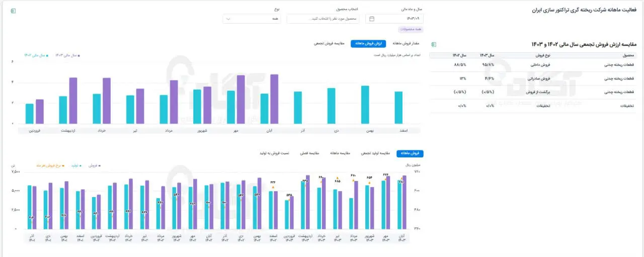Open the مقایسه فصلی tab

pyautogui.click(x=310, y=153)
